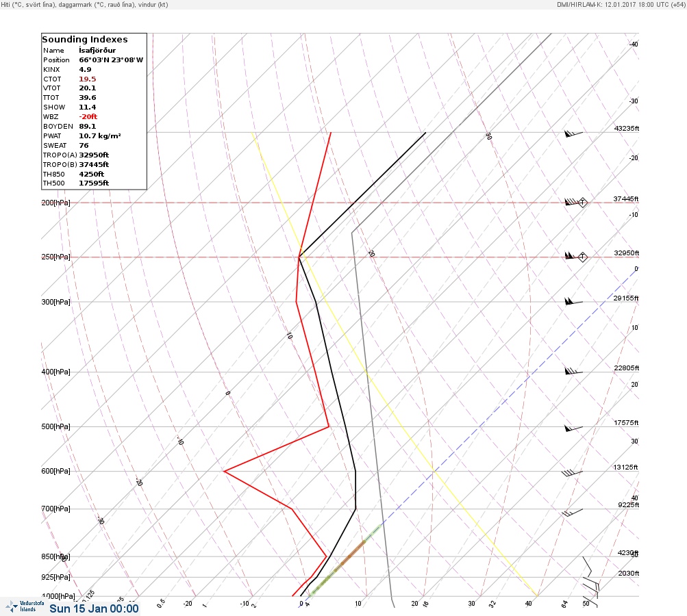Click the 250[hPa] pressure label

pyautogui.click(x=55, y=257)
